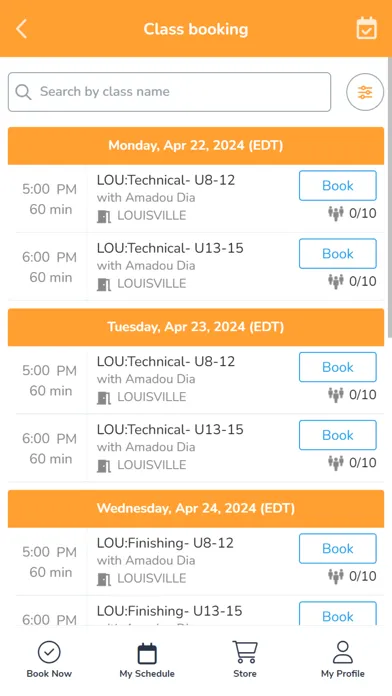Open the My Profile person icon

click(x=343, y=652)
